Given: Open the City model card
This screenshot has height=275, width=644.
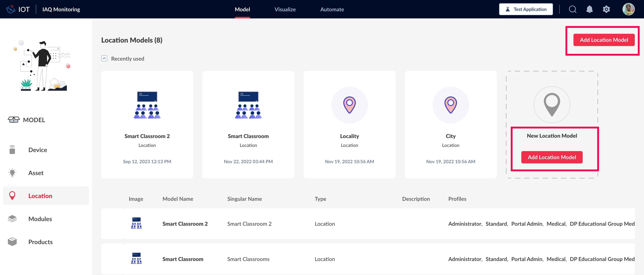Looking at the screenshot, I should click(x=450, y=125).
